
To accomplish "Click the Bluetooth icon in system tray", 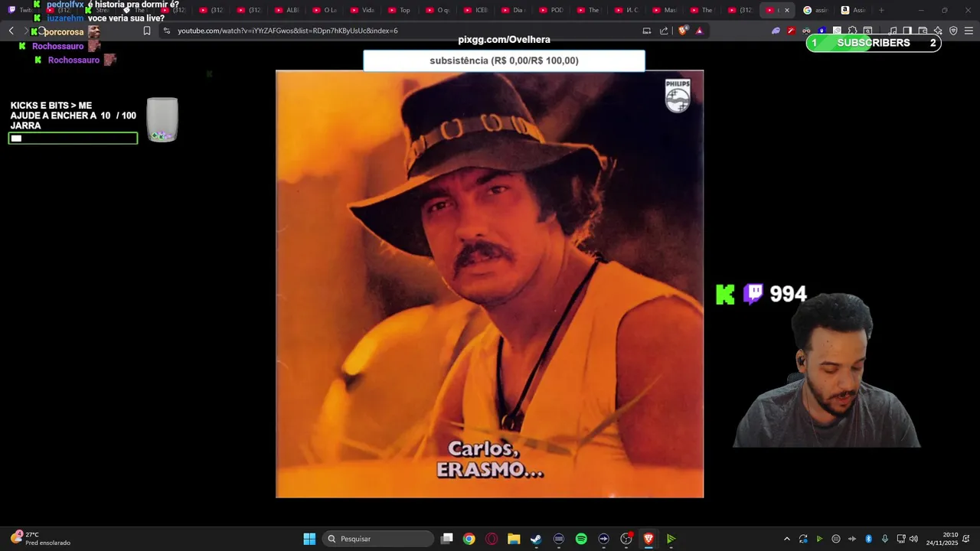I will tap(868, 539).
